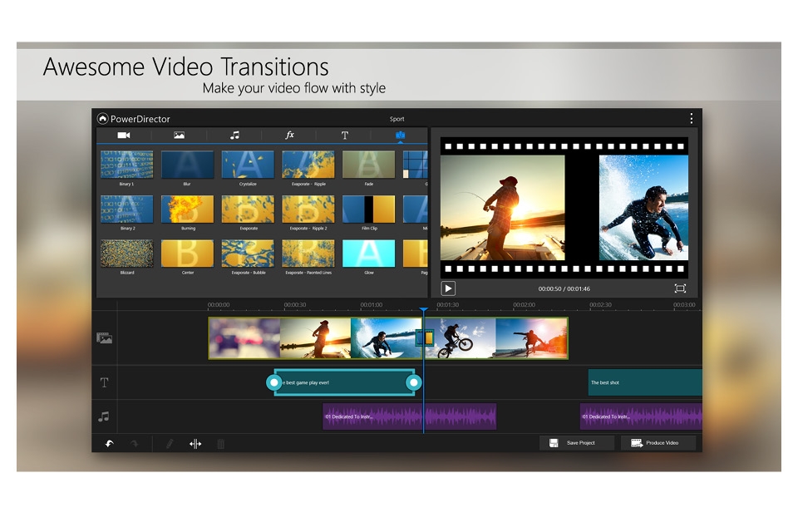This screenshot has height=532, width=798.
Task: Open the music library tab
Action: (x=234, y=135)
